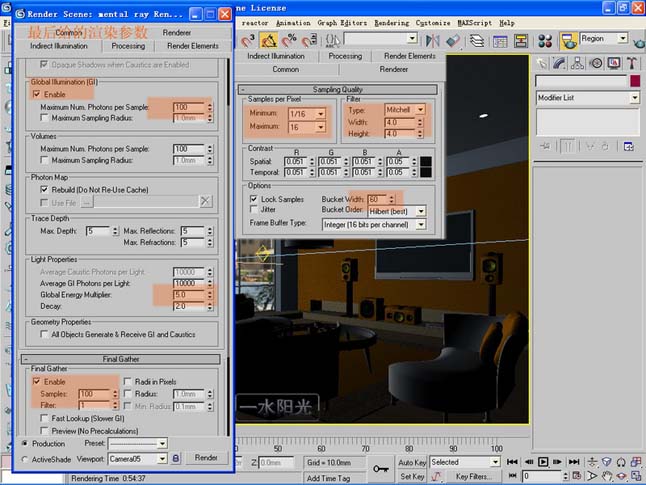Toggle Radii in Pixels checkbox
This screenshot has width=646, height=485.
point(128,382)
